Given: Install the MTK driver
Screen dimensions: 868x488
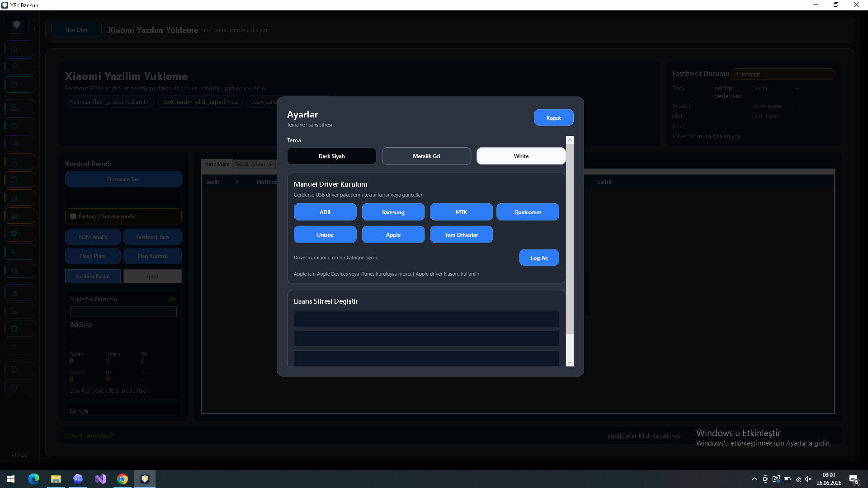Looking at the screenshot, I should [x=461, y=212].
